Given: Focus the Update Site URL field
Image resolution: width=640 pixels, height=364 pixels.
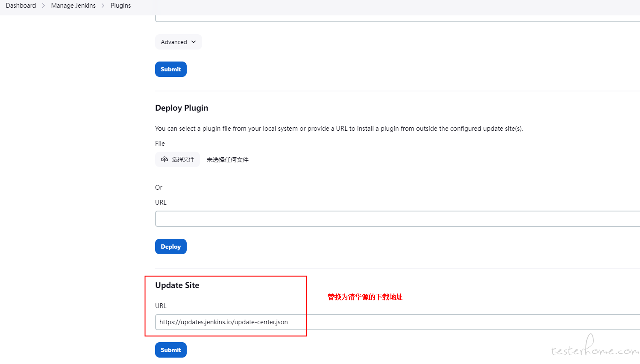Looking at the screenshot, I should tap(397, 322).
